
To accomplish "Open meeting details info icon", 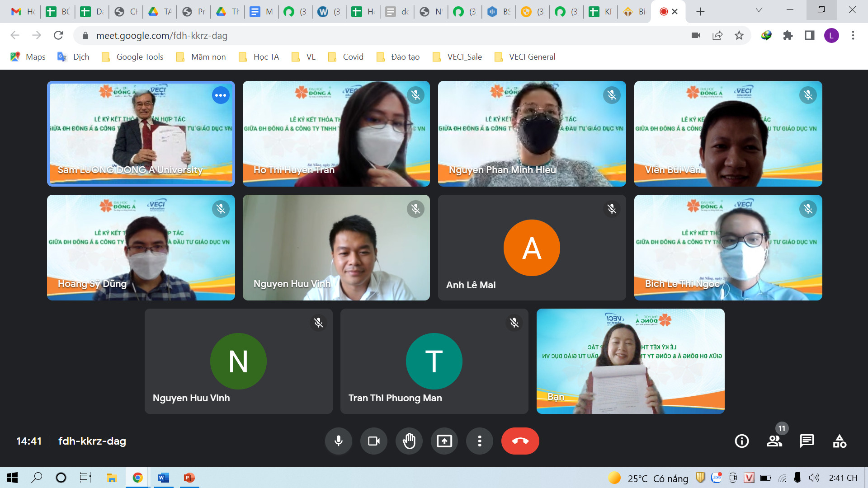I will point(741,441).
